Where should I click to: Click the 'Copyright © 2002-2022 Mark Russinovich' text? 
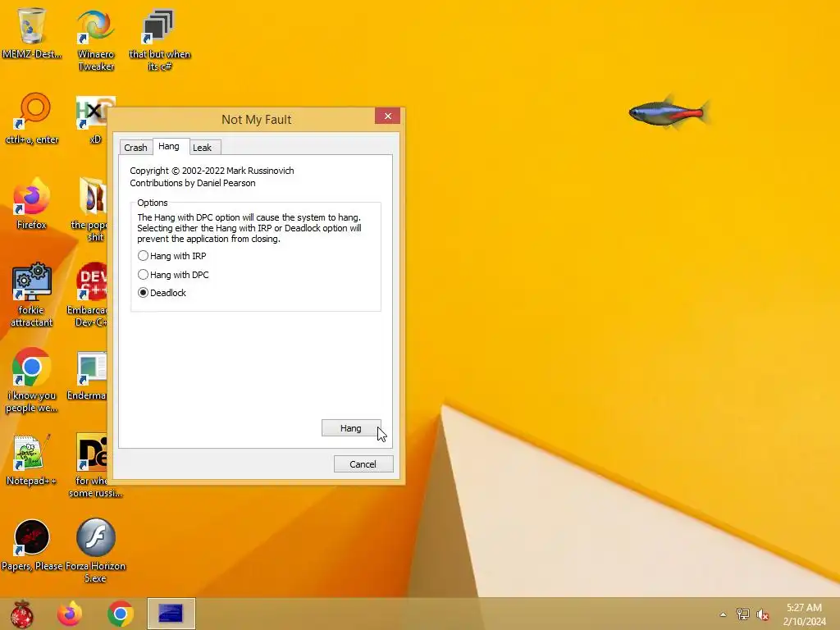point(212,171)
